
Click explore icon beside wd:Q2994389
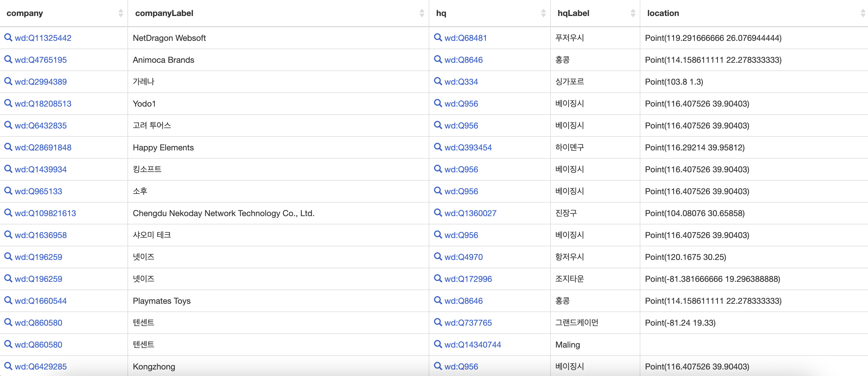pyautogui.click(x=8, y=81)
